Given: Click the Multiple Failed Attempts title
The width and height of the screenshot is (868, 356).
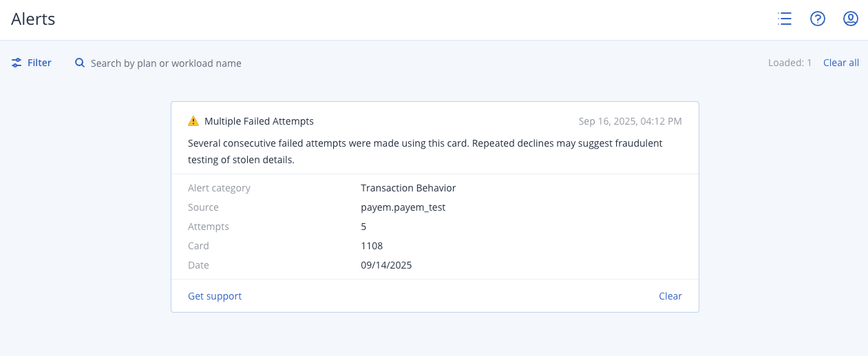Looking at the screenshot, I should tap(259, 121).
